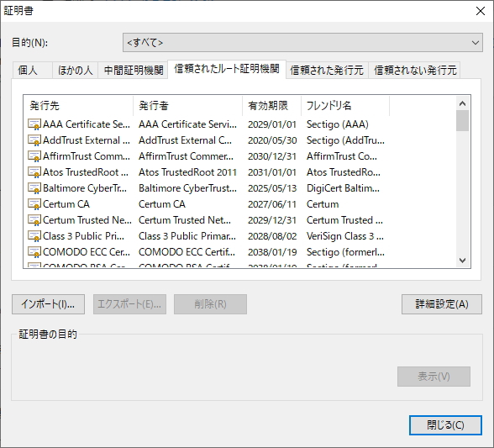Open the 中間証明機関 tab
This screenshot has height=448, width=494.
click(133, 70)
